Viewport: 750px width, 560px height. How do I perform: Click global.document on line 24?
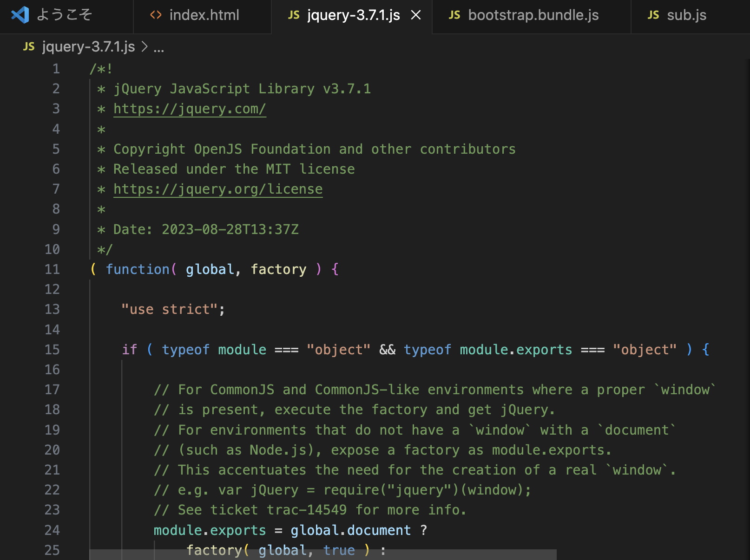tap(351, 530)
